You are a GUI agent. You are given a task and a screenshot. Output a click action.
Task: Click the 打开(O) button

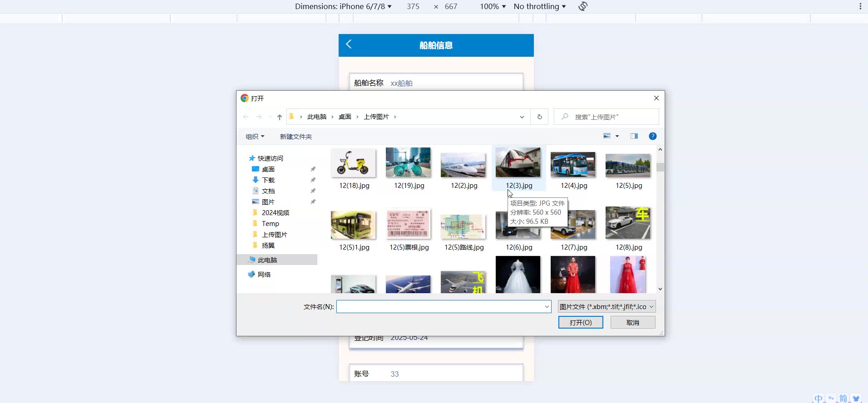click(x=580, y=323)
